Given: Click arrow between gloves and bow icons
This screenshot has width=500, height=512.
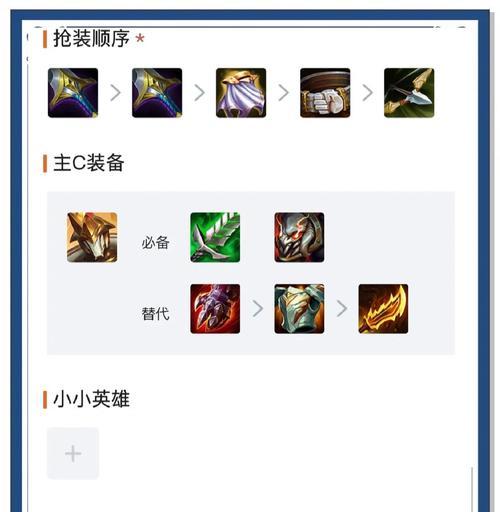Looking at the screenshot, I should [367, 93].
